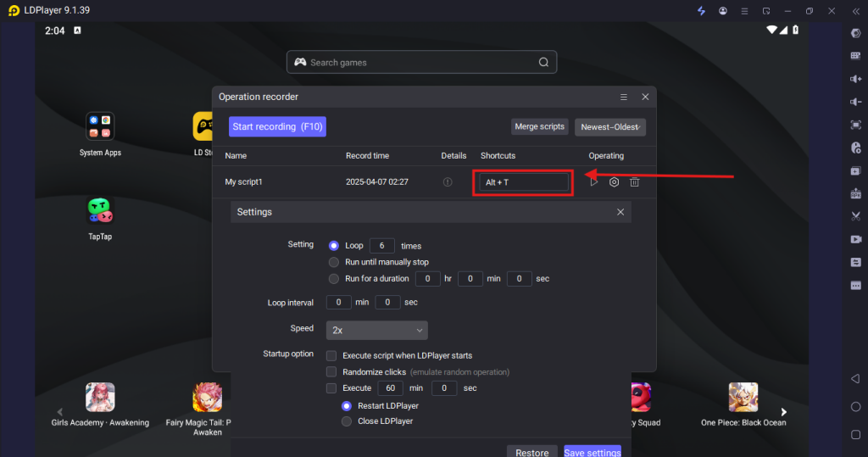Select the Run for a duration option
The height and width of the screenshot is (457, 868).
point(334,278)
